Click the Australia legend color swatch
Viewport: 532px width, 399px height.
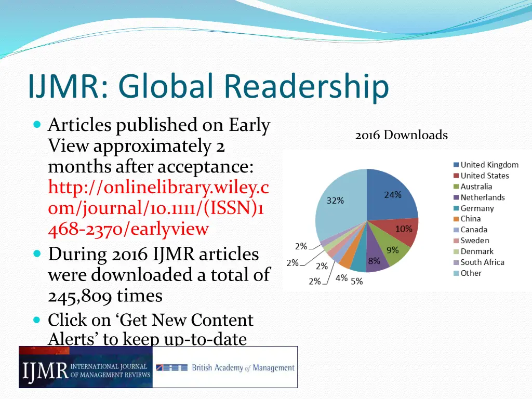click(x=456, y=187)
